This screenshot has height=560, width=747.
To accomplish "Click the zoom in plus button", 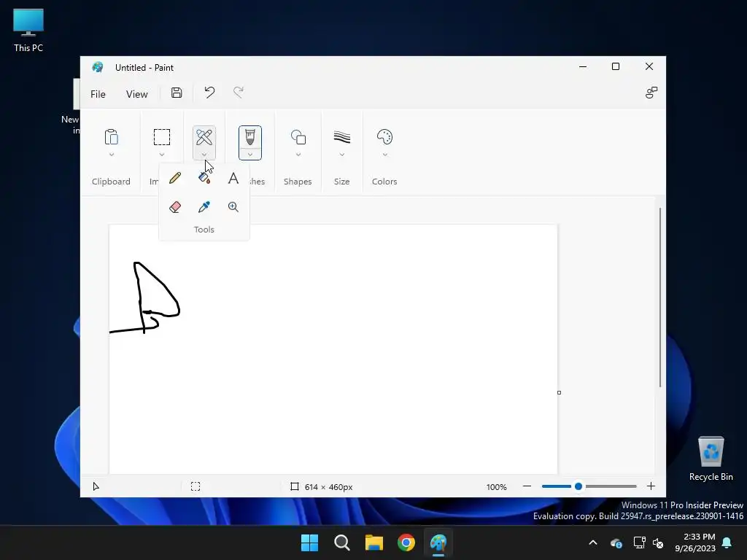I will tap(651, 486).
